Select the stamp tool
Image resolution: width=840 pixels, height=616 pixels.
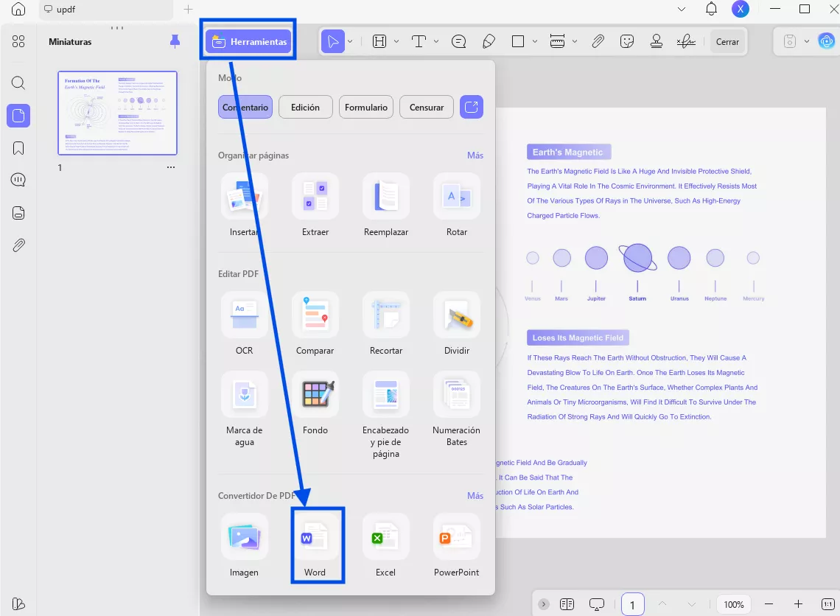(657, 41)
